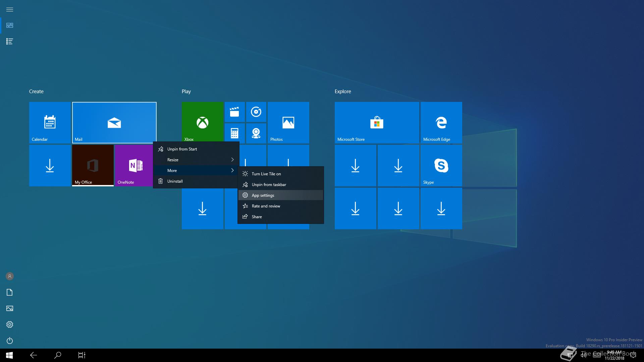Click the Windows Start button
The width and height of the screenshot is (644, 362).
point(9,355)
